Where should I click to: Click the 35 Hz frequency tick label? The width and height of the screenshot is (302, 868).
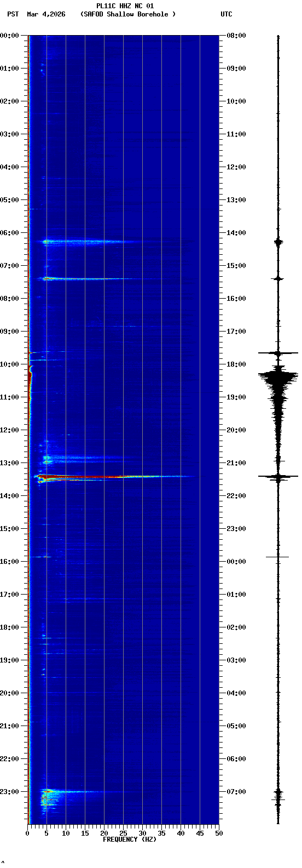(161, 833)
